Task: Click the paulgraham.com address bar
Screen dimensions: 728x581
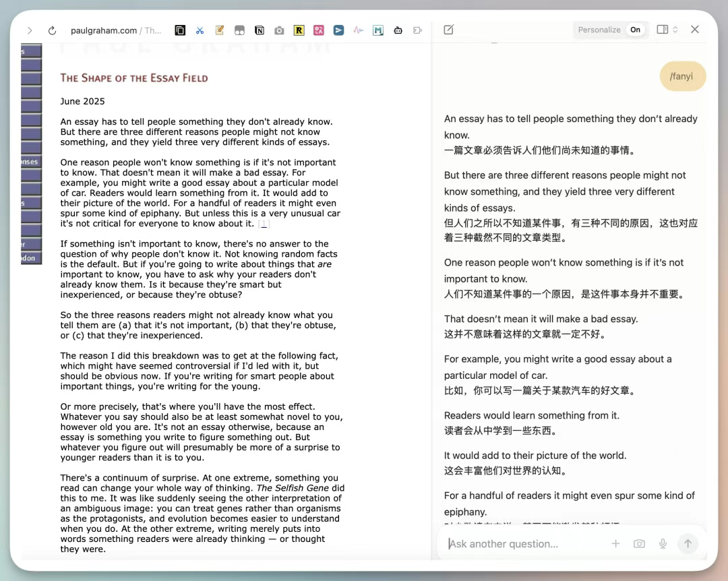Action: point(115,30)
